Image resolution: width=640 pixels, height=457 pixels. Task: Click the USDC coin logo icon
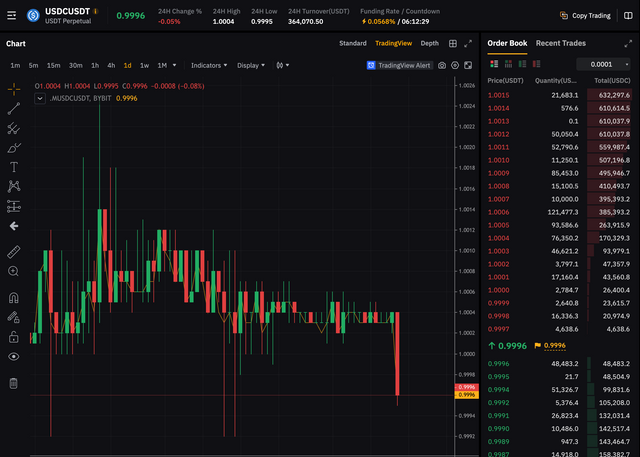click(x=33, y=16)
